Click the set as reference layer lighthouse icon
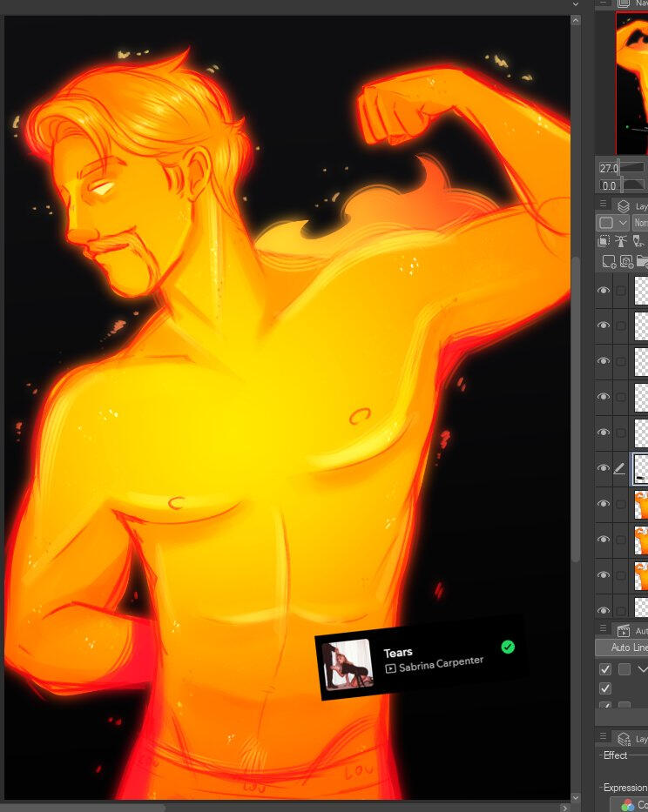The width and height of the screenshot is (648, 812). pos(621,242)
